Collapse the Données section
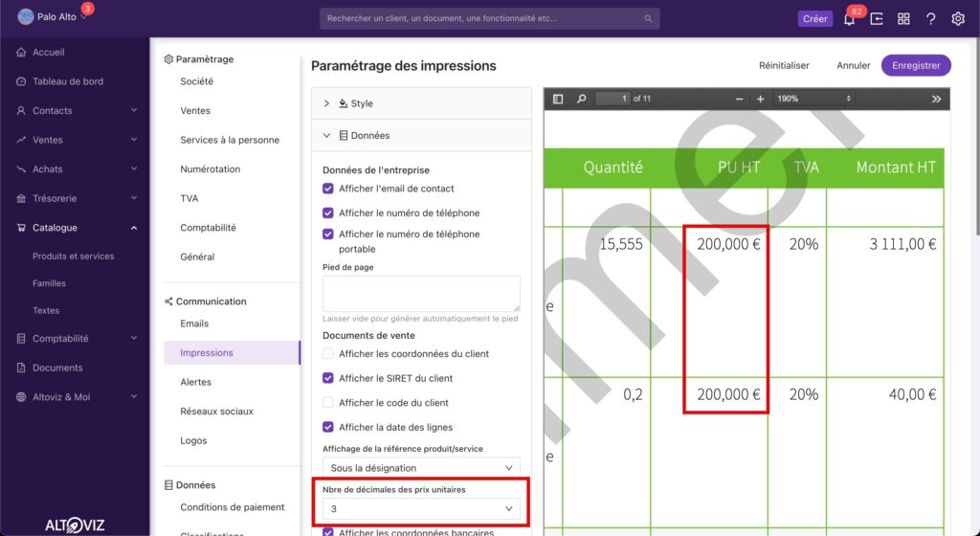 tap(421, 136)
